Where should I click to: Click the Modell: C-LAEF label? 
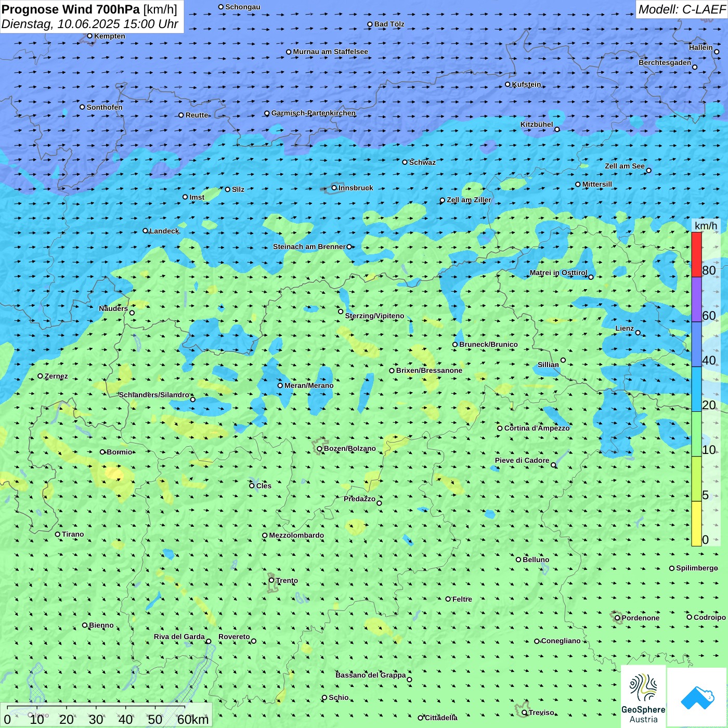[682, 9]
